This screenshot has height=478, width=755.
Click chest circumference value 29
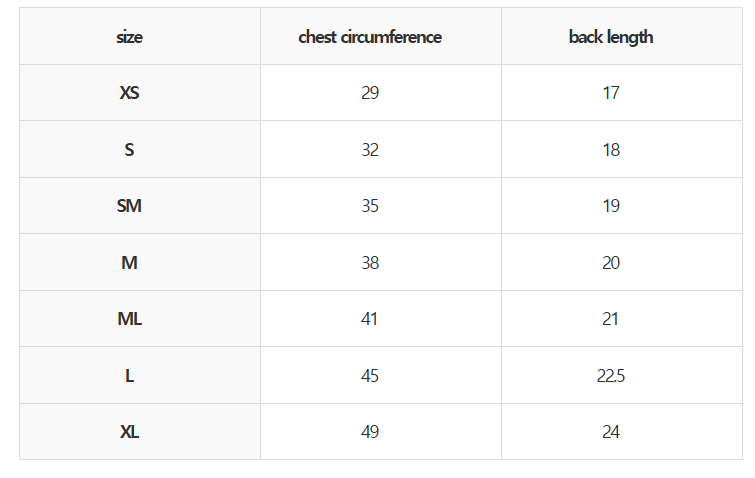point(370,93)
